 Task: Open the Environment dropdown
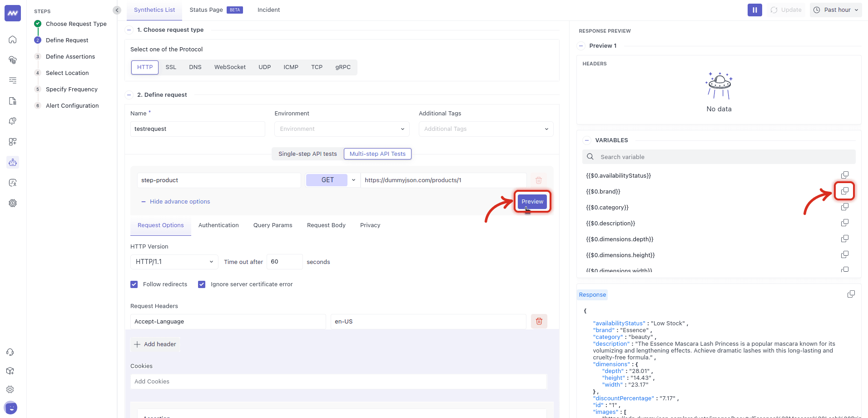(342, 129)
